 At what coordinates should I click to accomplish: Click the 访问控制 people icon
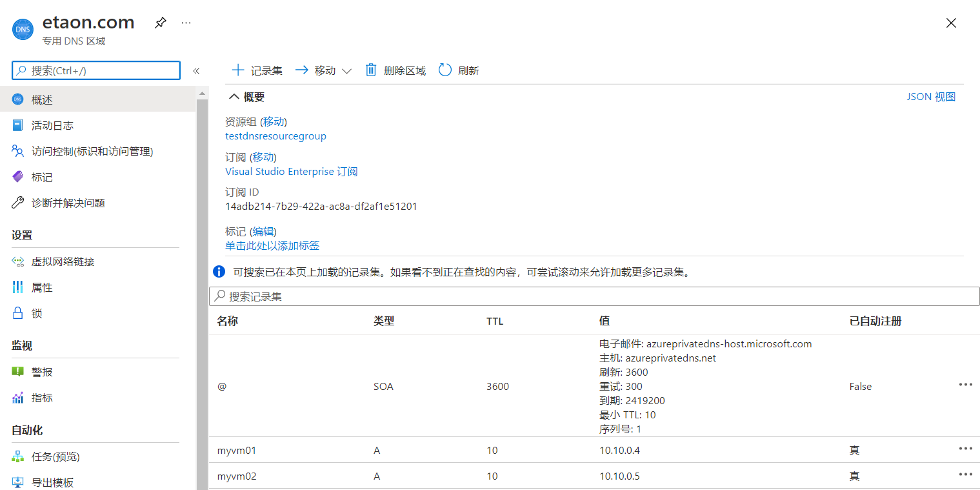pyautogui.click(x=18, y=151)
